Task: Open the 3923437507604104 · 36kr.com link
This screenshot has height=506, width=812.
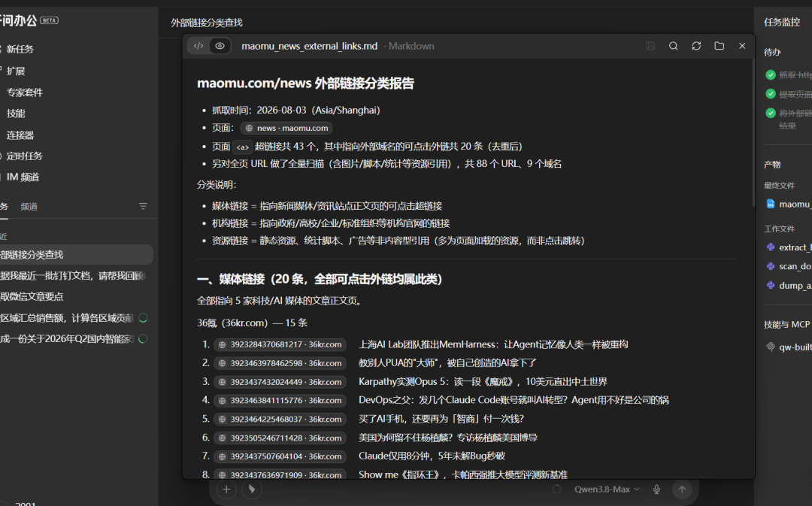Action: click(280, 456)
